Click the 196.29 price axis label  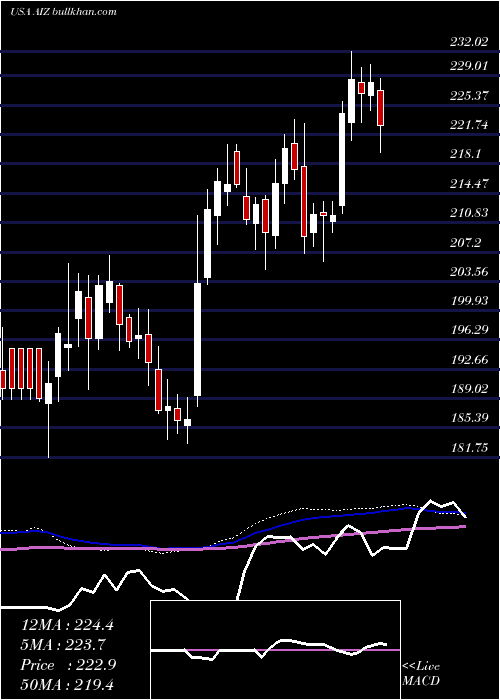469,330
